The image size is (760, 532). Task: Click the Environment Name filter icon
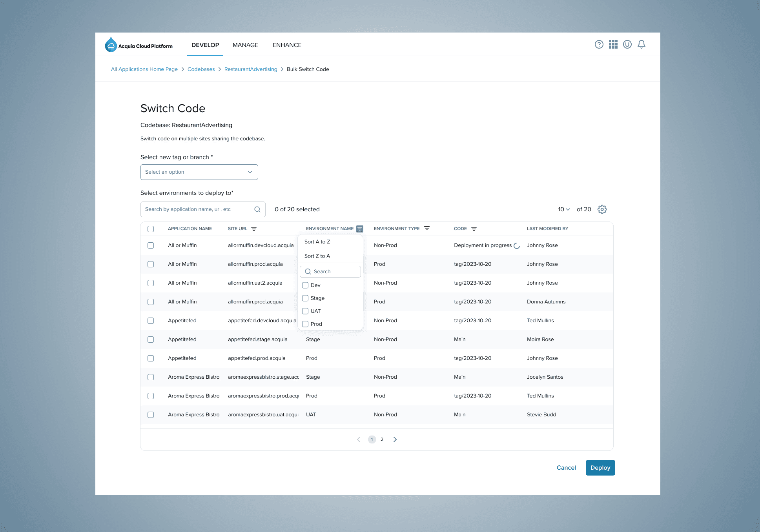coord(359,229)
